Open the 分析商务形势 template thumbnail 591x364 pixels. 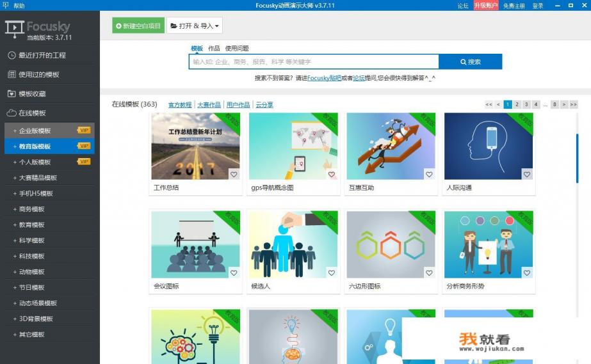tap(489, 244)
